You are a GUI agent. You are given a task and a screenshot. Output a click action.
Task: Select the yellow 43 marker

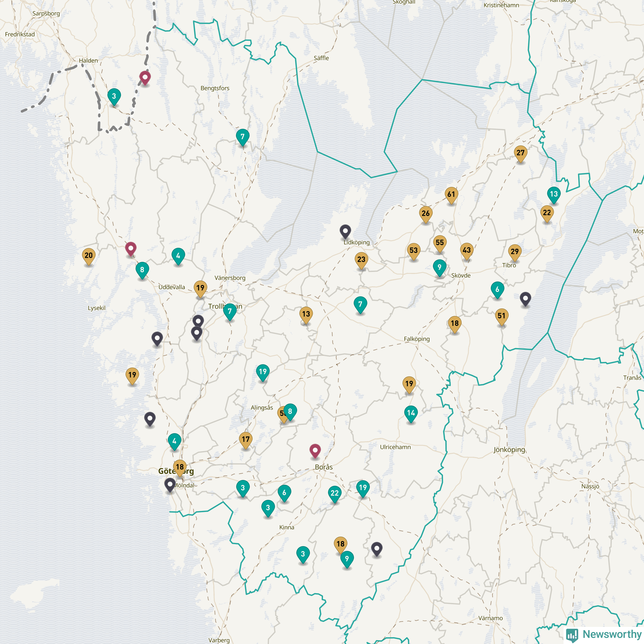pos(466,250)
